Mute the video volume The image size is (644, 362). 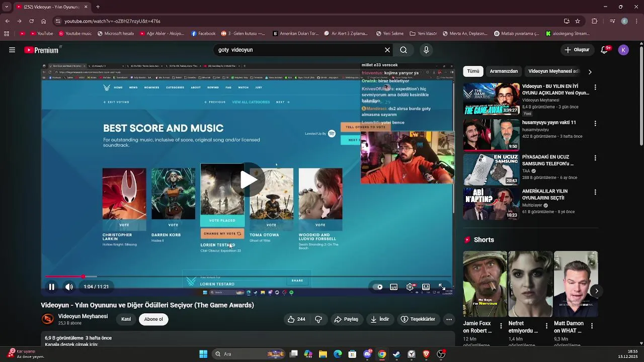tap(69, 287)
